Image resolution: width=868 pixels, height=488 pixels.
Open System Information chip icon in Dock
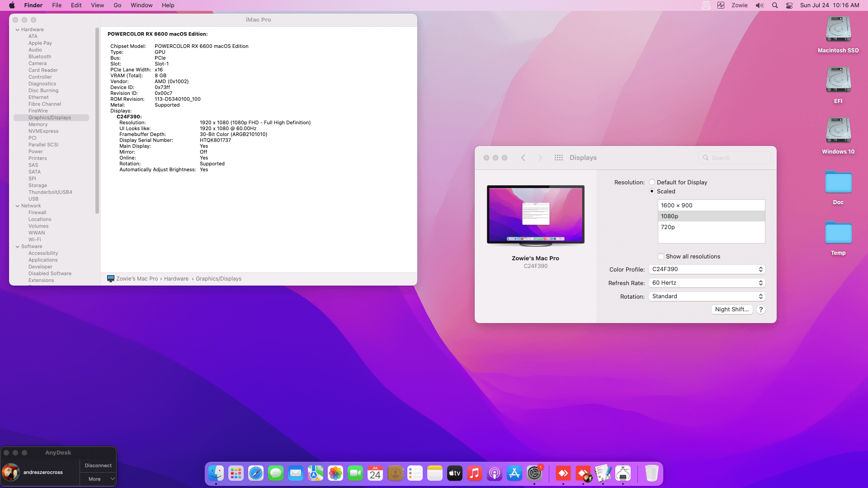click(623, 473)
